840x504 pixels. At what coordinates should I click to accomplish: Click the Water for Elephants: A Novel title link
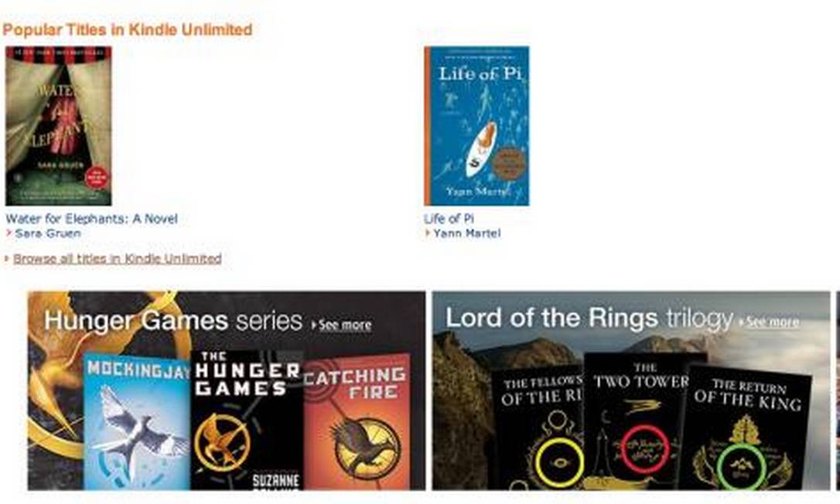click(x=91, y=219)
